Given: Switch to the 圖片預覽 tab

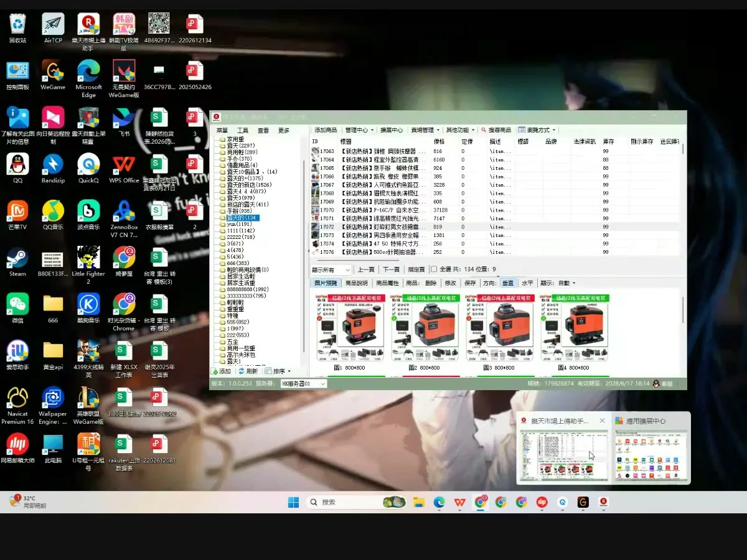Looking at the screenshot, I should click(x=325, y=283).
